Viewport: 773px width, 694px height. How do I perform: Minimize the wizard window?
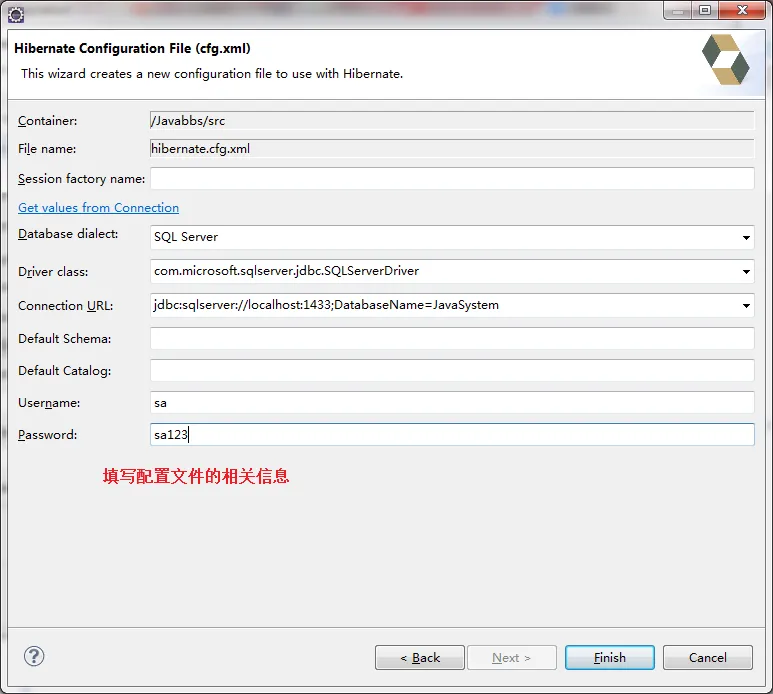678,10
